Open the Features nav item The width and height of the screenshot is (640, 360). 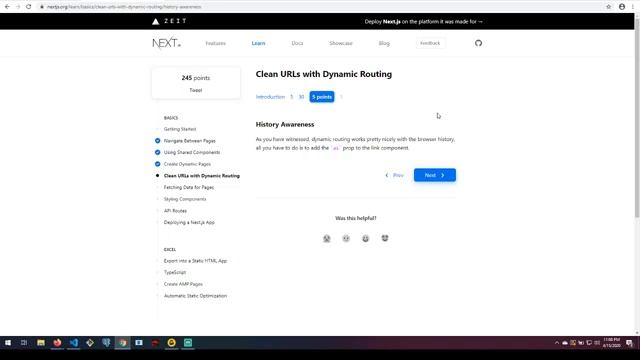point(216,43)
